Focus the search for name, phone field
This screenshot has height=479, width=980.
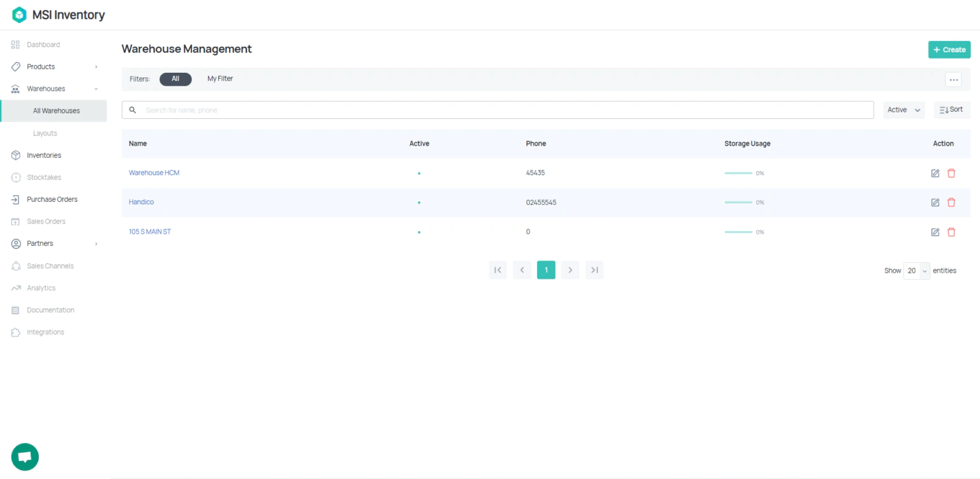point(498,110)
